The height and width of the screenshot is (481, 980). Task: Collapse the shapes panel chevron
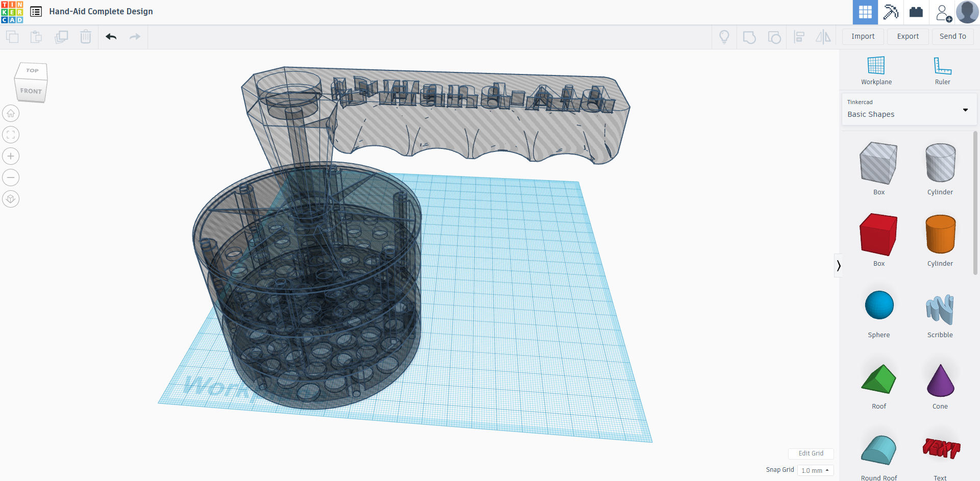838,265
